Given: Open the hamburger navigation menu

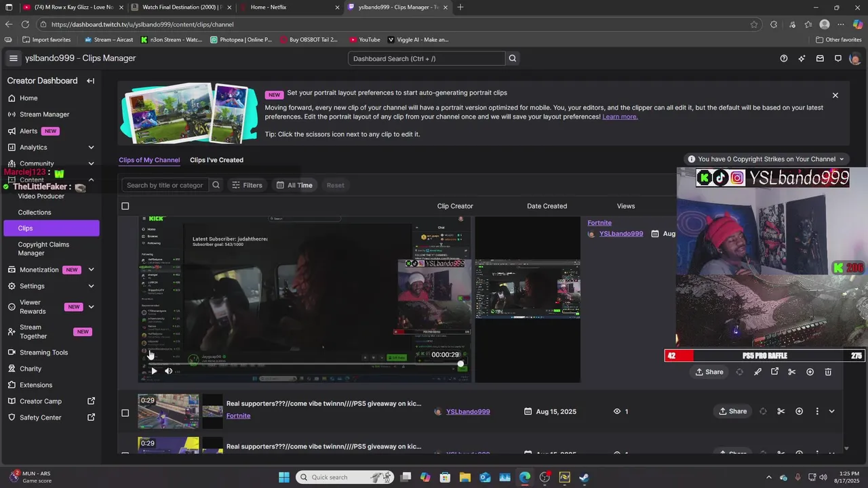Looking at the screenshot, I should (x=13, y=58).
